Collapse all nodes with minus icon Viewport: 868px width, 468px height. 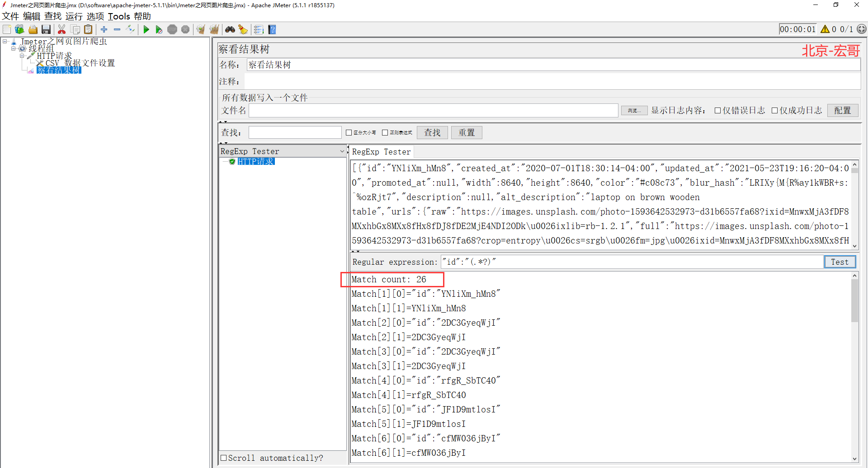click(x=117, y=29)
